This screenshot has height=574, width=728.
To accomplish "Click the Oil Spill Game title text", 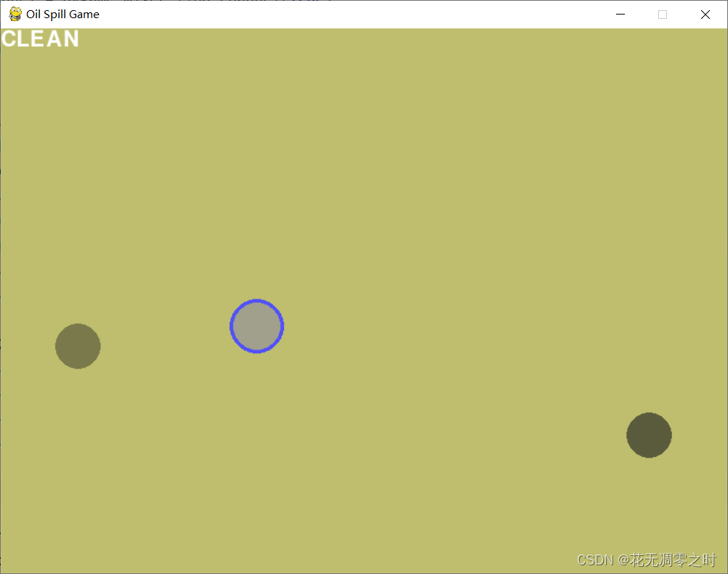I will point(62,14).
